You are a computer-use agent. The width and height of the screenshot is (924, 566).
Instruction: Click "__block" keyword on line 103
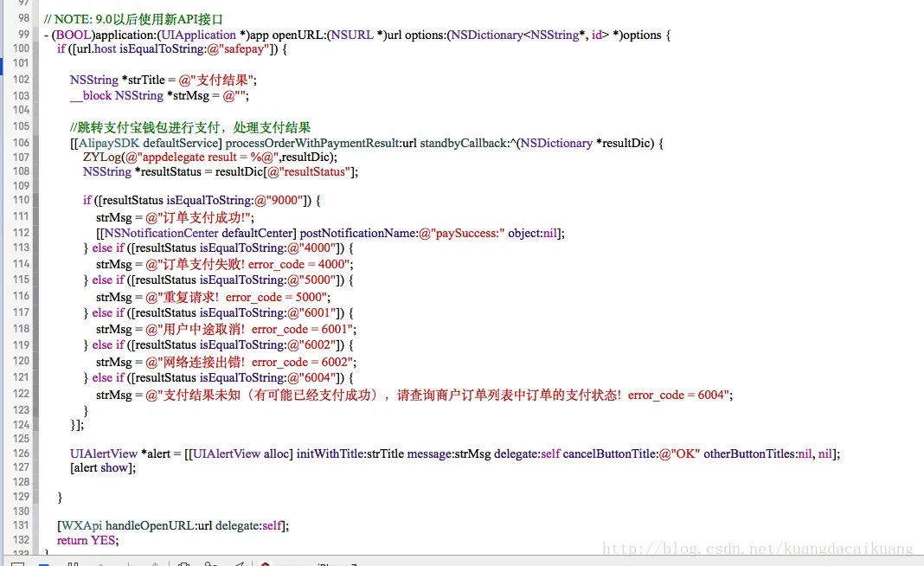pyautogui.click(x=90, y=95)
